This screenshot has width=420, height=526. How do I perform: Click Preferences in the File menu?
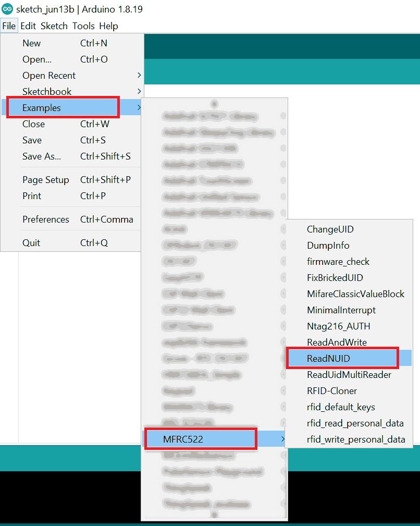click(x=46, y=219)
